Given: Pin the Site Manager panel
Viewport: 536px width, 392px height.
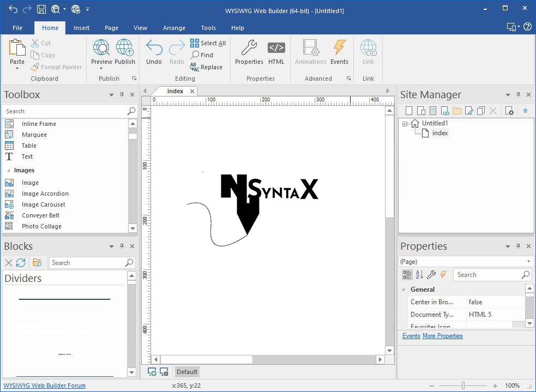Looking at the screenshot, I should 518,95.
